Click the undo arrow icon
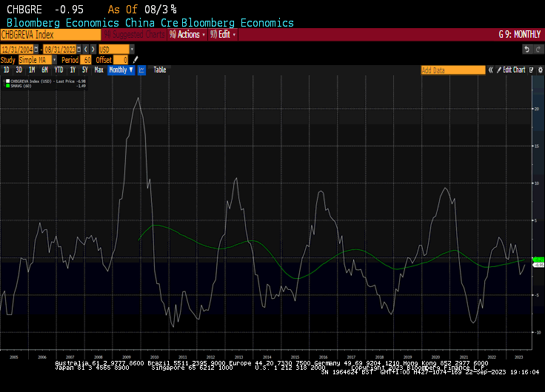The width and height of the screenshot is (545, 392). click(x=527, y=49)
